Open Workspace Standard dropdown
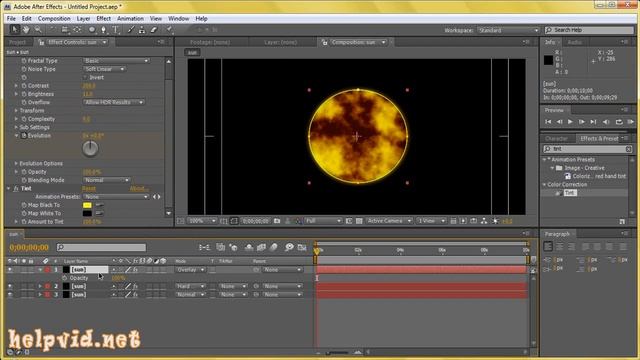Viewport: 640px width, 360px height. pos(508,30)
